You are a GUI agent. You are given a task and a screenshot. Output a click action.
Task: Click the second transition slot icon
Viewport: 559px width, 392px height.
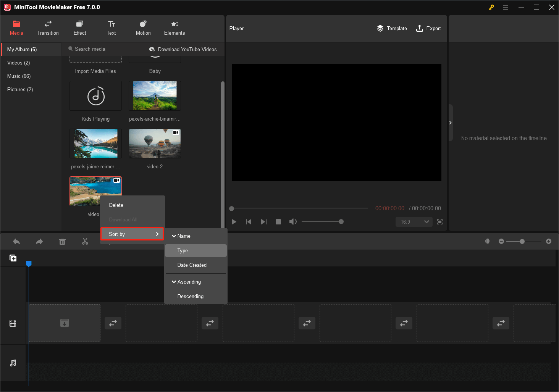tap(210, 323)
